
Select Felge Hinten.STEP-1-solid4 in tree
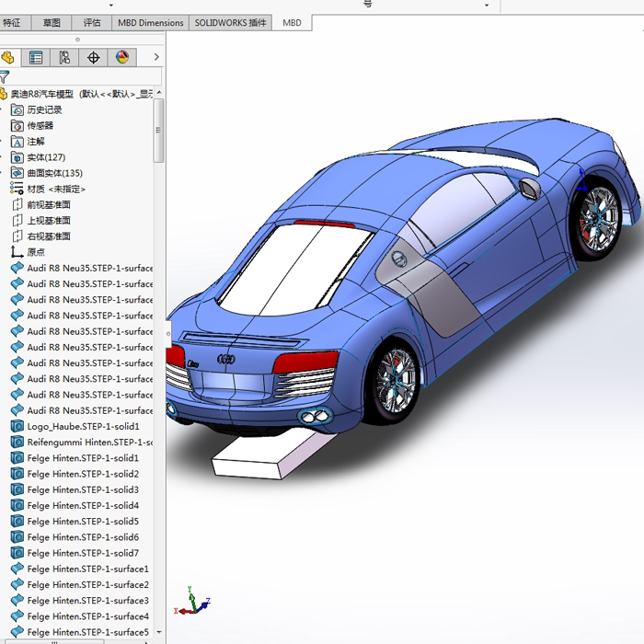[83, 506]
